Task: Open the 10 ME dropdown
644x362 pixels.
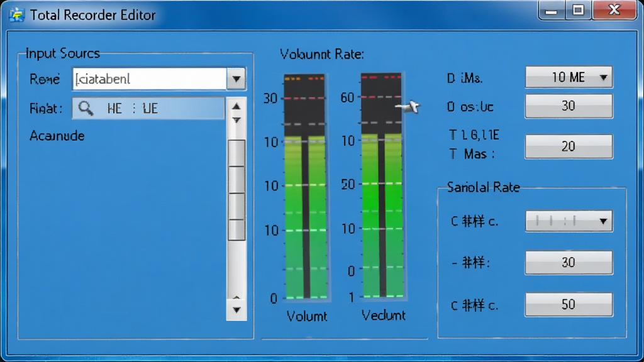Action: click(x=569, y=77)
